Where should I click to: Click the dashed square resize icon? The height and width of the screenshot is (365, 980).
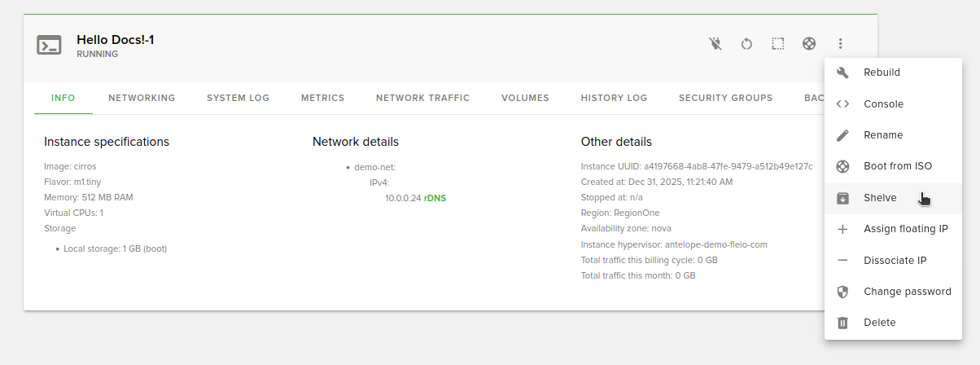tap(778, 44)
